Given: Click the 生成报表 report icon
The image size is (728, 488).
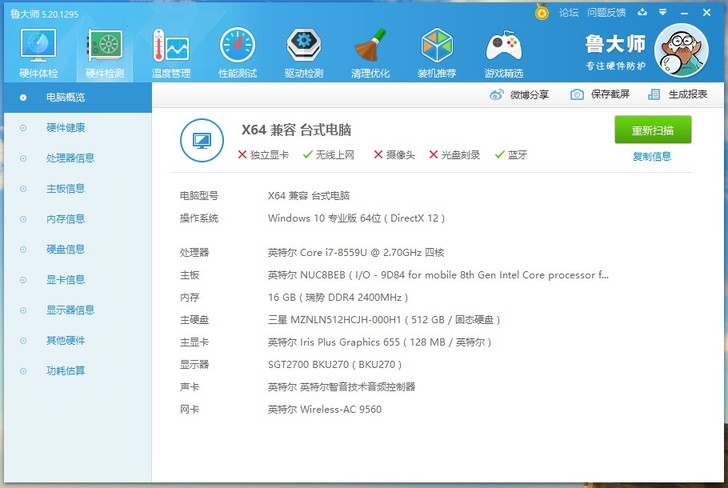Looking at the screenshot, I should tap(654, 95).
